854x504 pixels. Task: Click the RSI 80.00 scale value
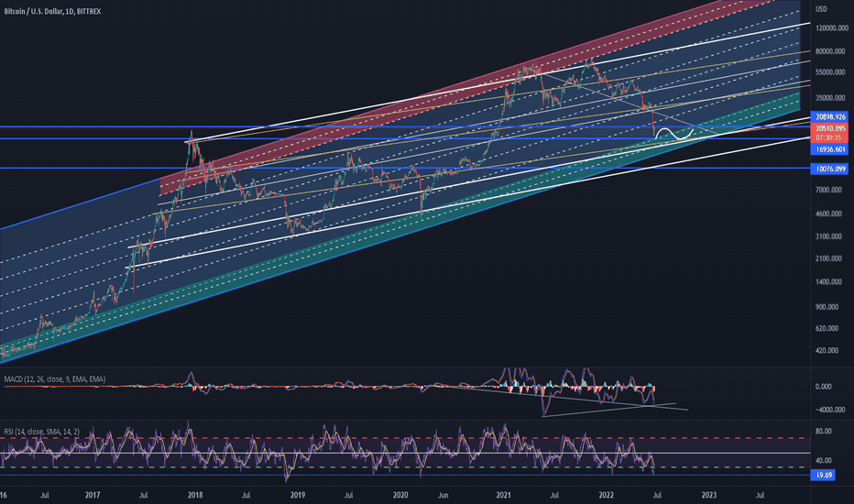click(824, 431)
